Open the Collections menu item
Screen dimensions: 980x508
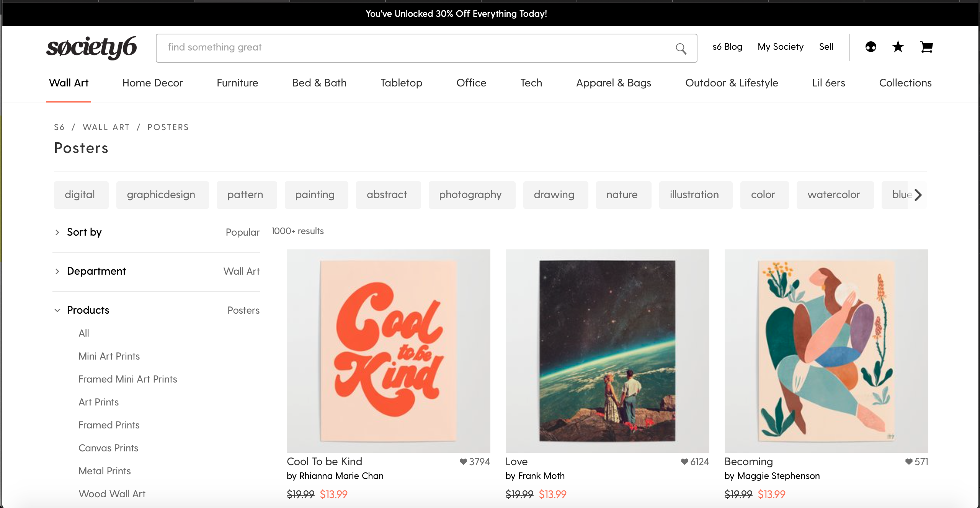[x=905, y=83]
